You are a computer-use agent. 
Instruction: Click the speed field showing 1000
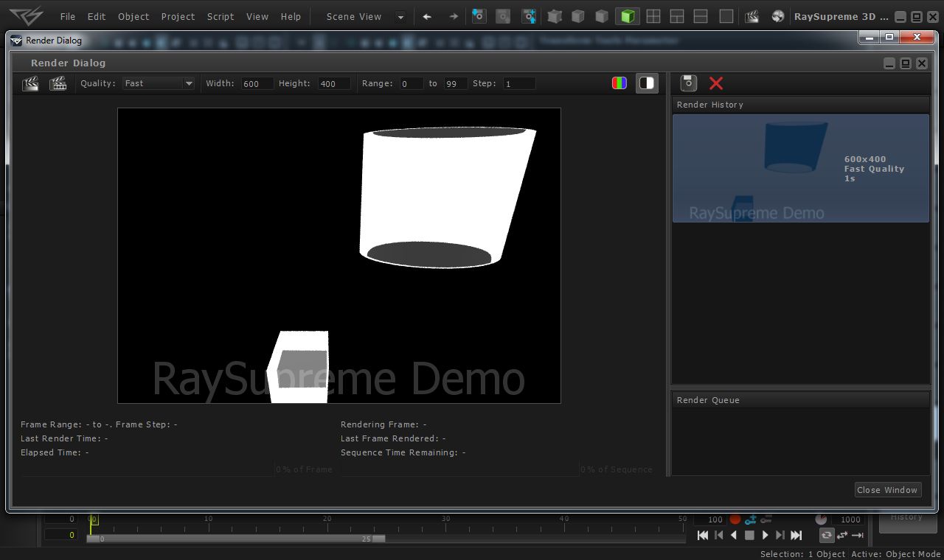tap(848, 519)
